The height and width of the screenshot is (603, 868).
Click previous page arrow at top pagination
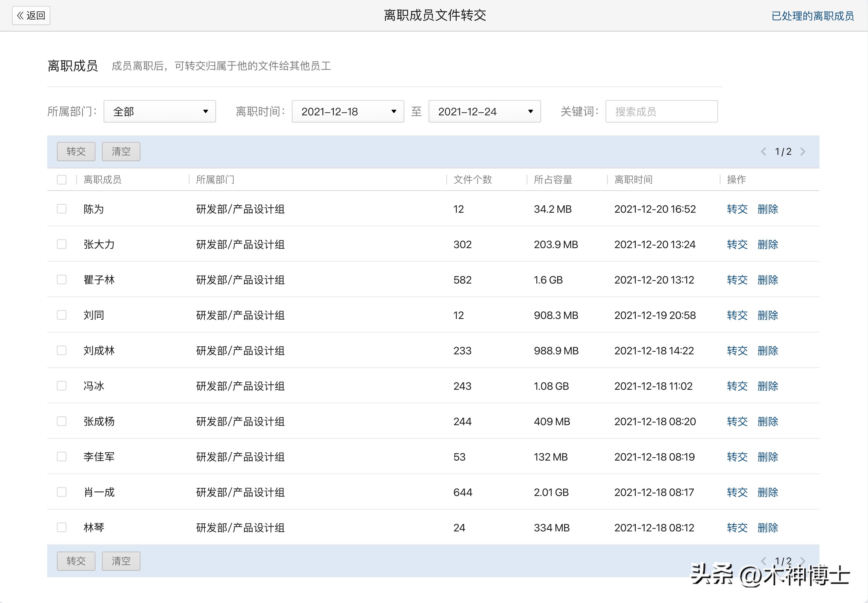coord(763,152)
